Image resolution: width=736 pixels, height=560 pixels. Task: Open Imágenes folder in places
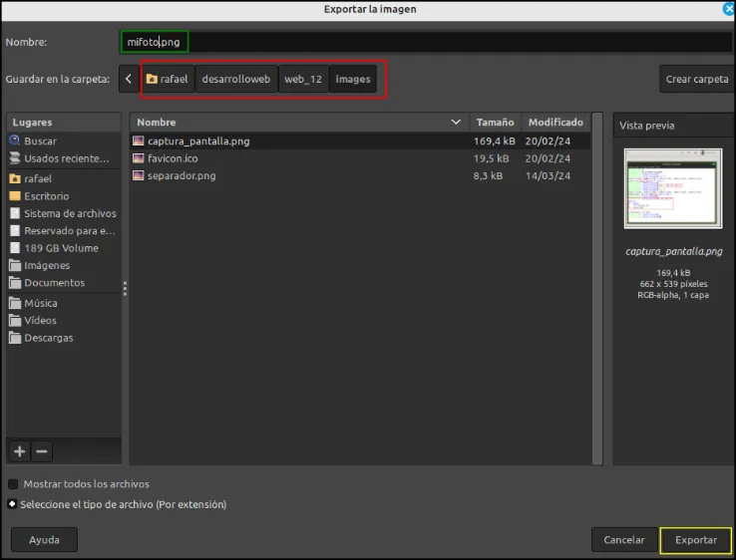(x=64, y=265)
